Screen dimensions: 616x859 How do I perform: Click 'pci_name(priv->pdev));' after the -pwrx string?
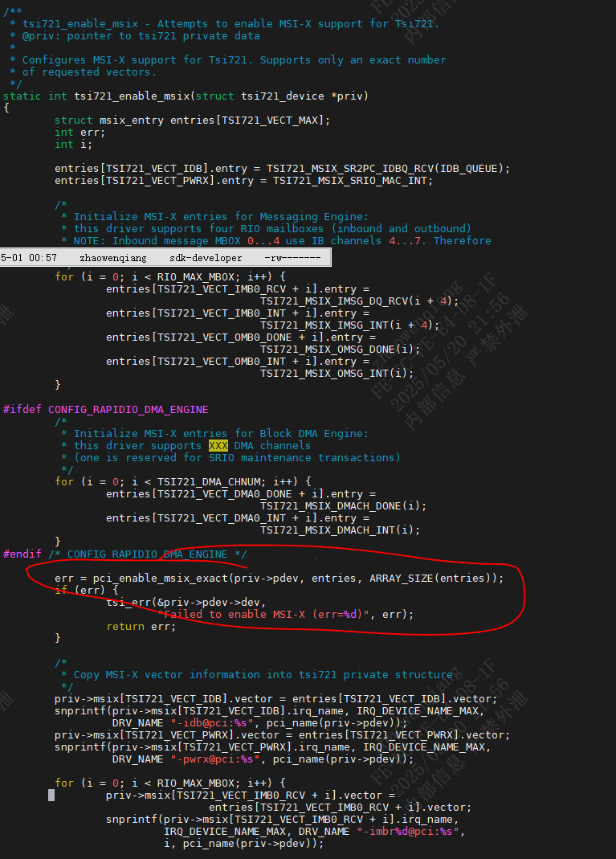tap(343, 759)
